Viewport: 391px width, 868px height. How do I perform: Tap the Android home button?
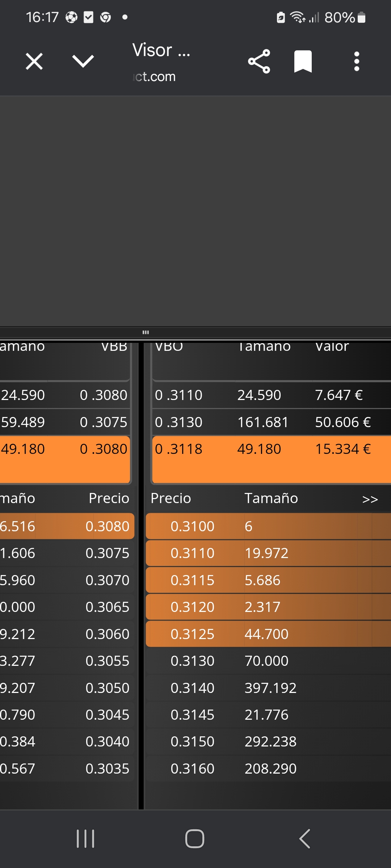(195, 839)
